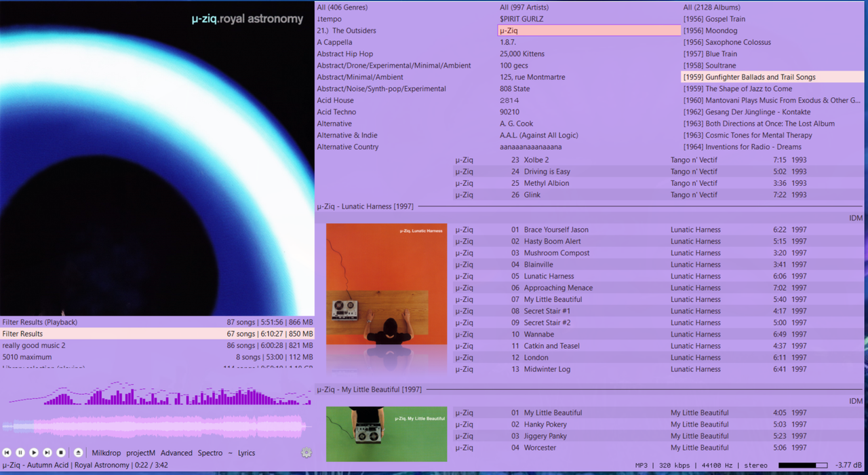868x475 pixels.
Task: Select track 03 Mushroom Compost
Action: click(658, 253)
